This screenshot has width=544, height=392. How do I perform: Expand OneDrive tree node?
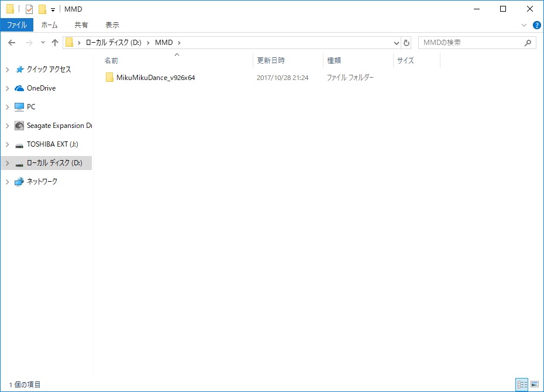(x=7, y=88)
